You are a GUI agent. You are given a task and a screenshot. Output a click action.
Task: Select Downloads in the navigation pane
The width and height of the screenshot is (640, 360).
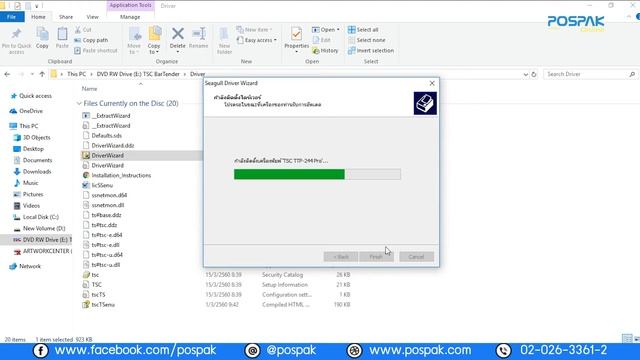point(37,172)
